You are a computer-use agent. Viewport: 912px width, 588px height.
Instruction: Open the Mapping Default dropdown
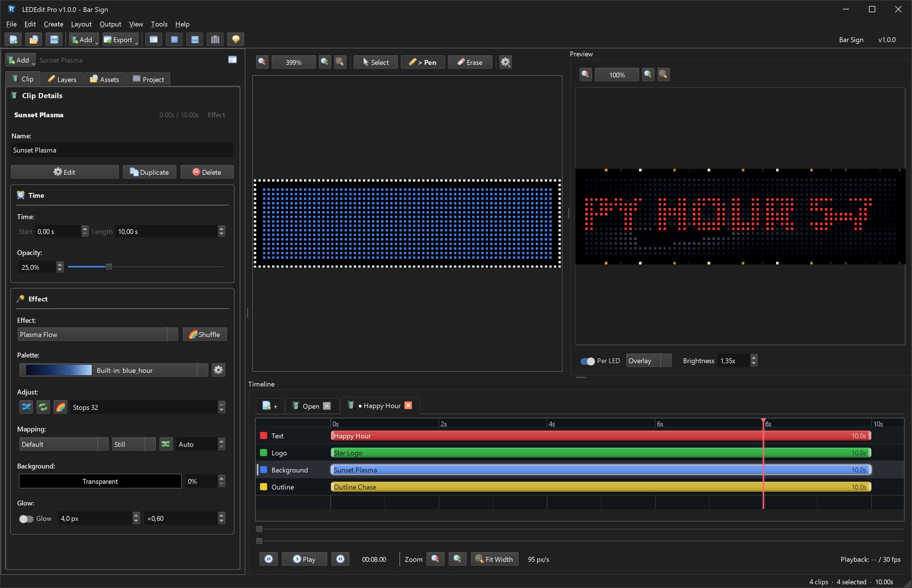64,444
